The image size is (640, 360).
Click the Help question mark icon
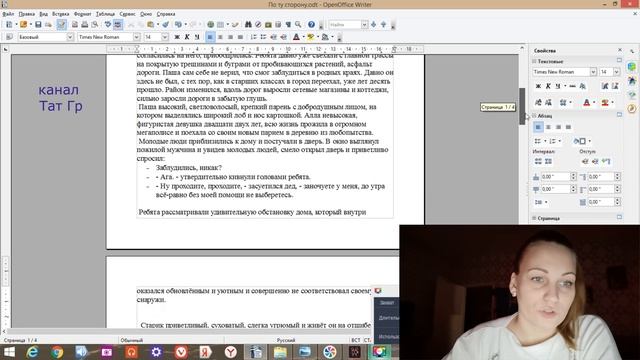tap(311, 25)
